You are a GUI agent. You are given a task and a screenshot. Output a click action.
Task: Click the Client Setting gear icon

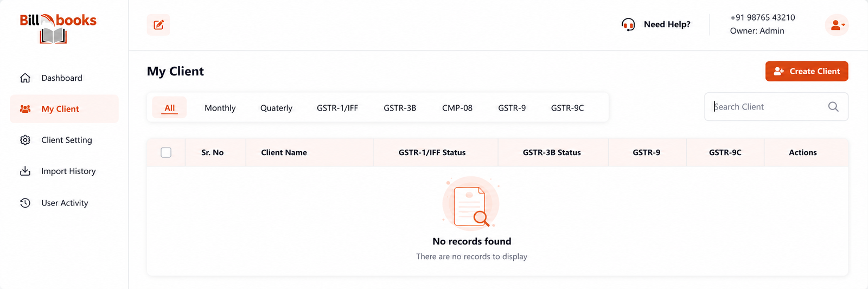[x=25, y=140]
